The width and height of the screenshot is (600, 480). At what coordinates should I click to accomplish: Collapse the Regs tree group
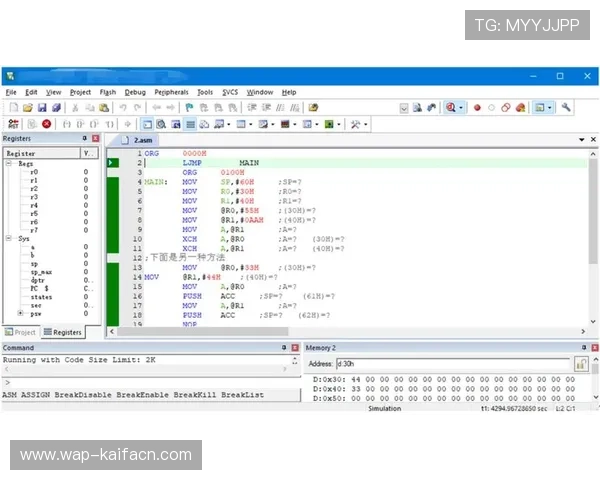tap(10, 163)
